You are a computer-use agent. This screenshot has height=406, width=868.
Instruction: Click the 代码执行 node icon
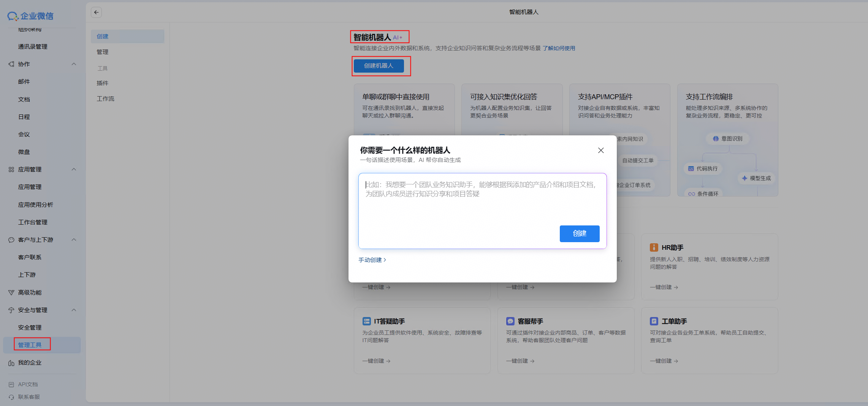tap(691, 168)
